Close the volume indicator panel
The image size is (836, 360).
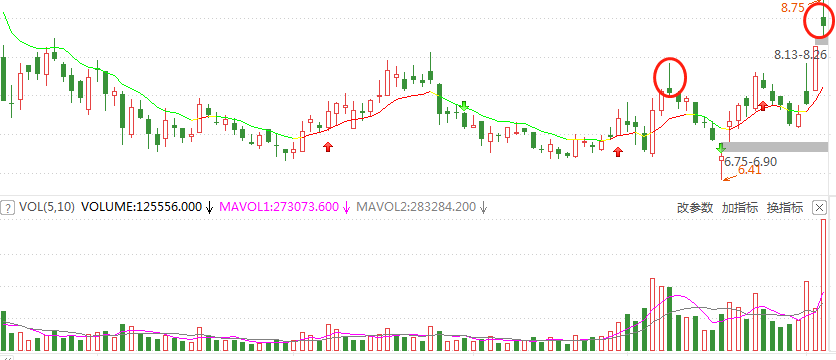coord(819,207)
